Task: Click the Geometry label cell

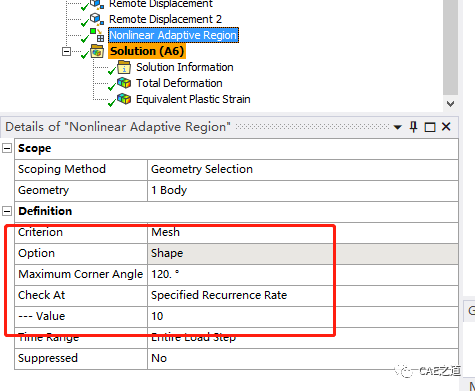Action: [x=81, y=191]
